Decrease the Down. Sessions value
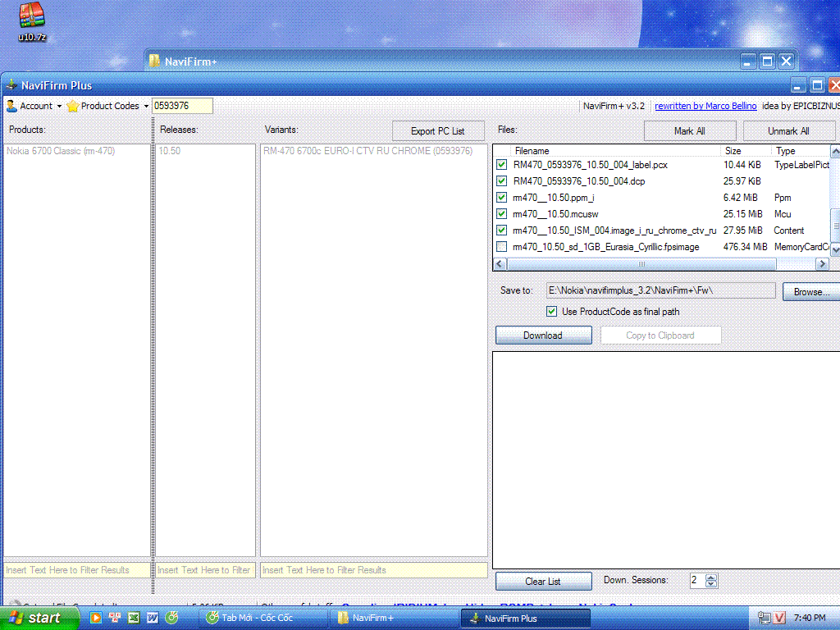Screen dimensions: 840x630 click(711, 584)
